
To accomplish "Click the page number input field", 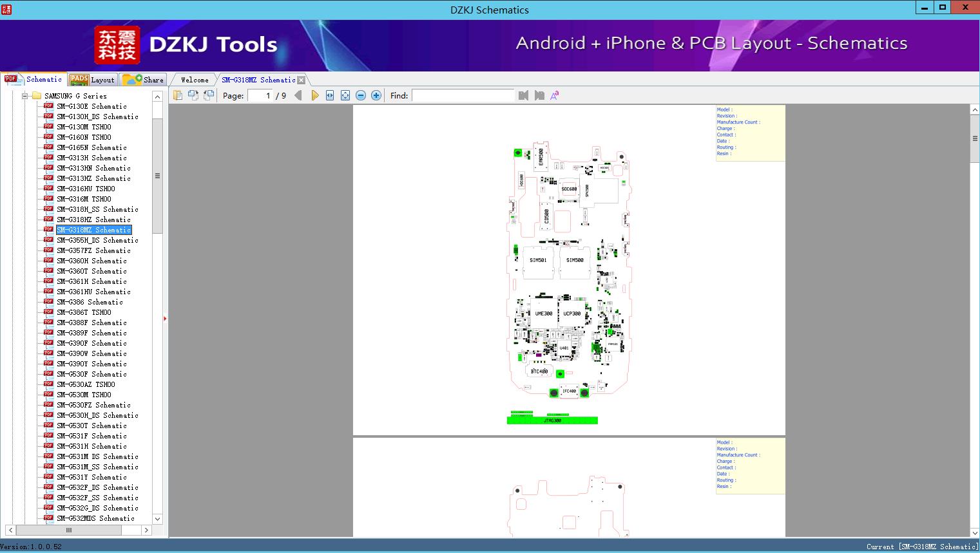I will tap(261, 95).
